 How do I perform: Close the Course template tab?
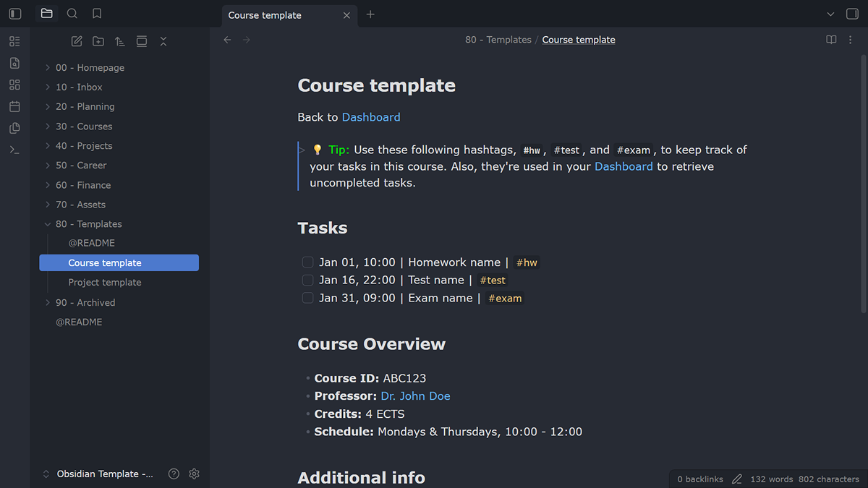click(346, 15)
